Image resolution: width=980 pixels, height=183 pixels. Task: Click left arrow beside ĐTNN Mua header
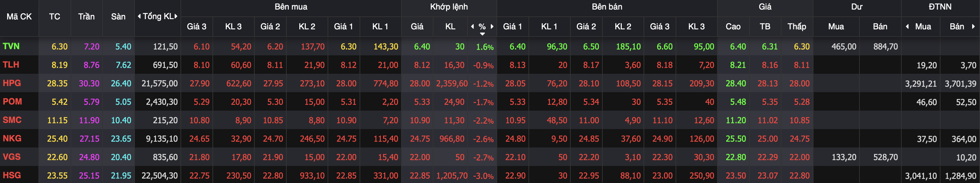pyautogui.click(x=907, y=26)
